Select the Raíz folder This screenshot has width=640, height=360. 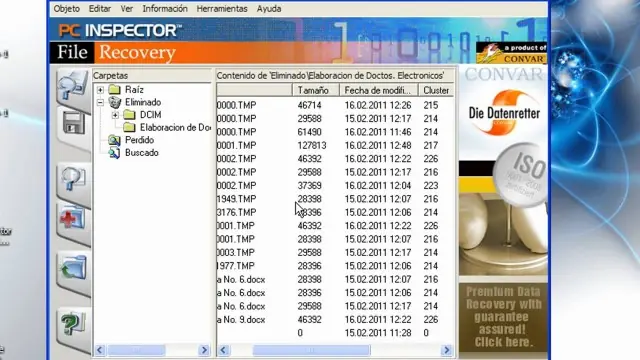tap(134, 89)
